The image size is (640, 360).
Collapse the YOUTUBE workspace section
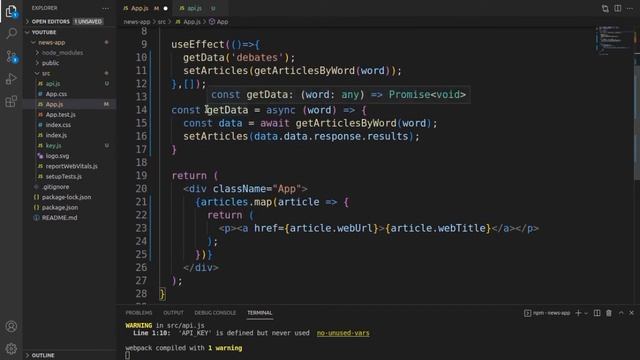[x=69, y=32]
